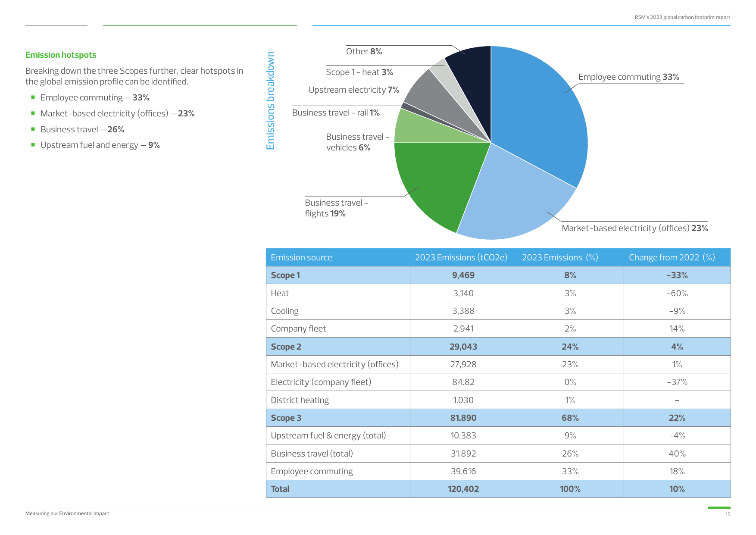Click 'Business travel (total)' row label
The height and width of the screenshot is (535, 756).
[312, 454]
